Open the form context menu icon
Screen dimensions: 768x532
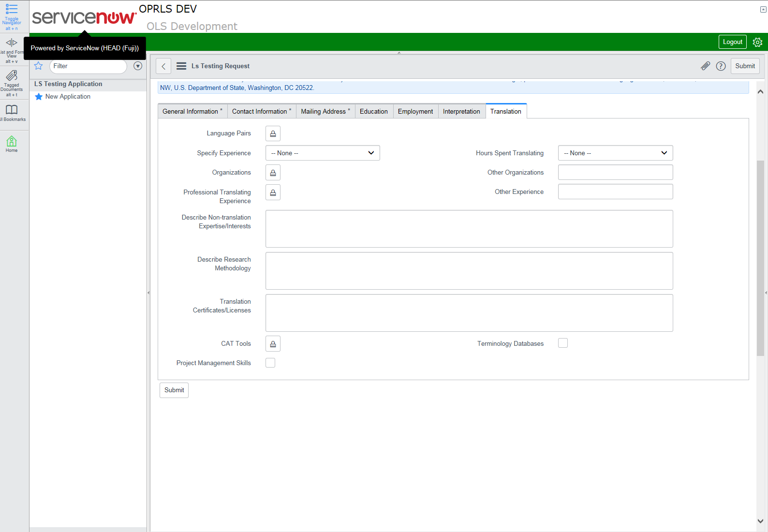pyautogui.click(x=181, y=66)
